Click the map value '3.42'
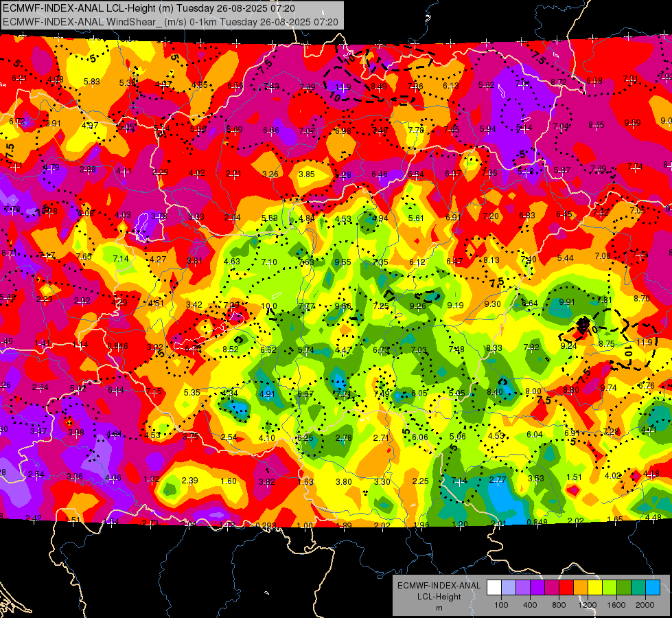 [x=194, y=305]
